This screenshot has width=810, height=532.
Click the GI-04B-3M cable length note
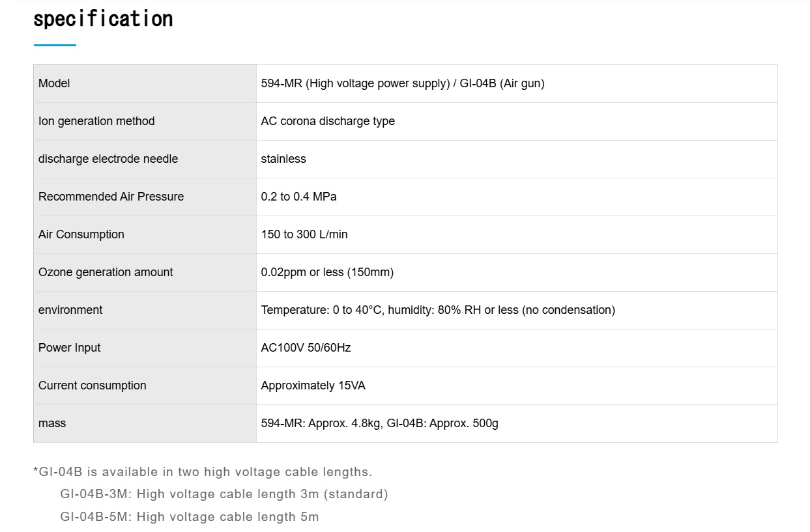[x=224, y=494]
